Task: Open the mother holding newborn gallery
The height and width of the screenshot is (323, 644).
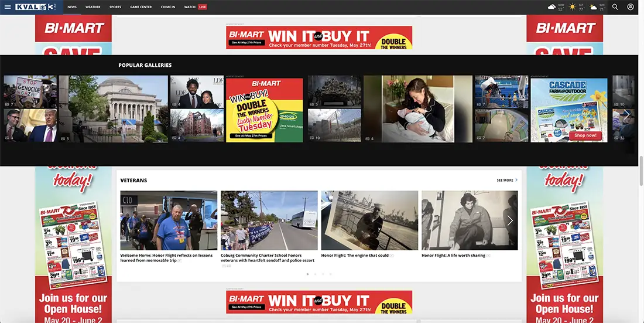Action: [417, 108]
